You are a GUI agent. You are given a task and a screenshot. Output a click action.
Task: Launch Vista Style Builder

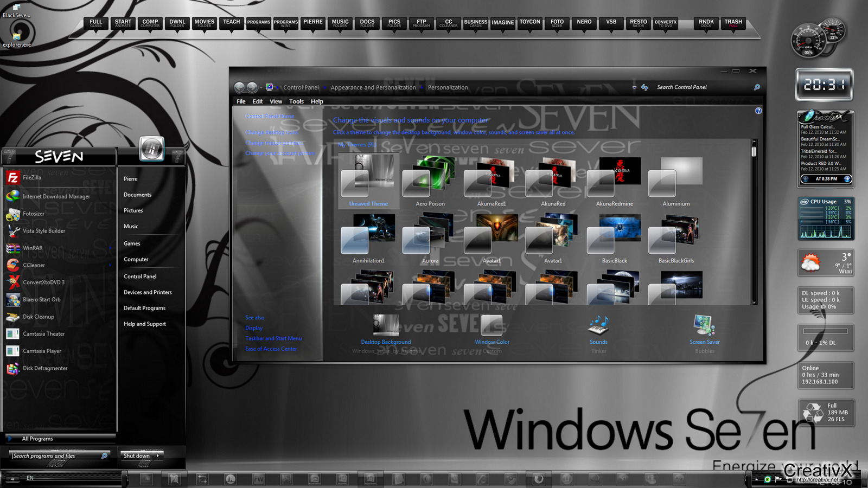coord(59,231)
